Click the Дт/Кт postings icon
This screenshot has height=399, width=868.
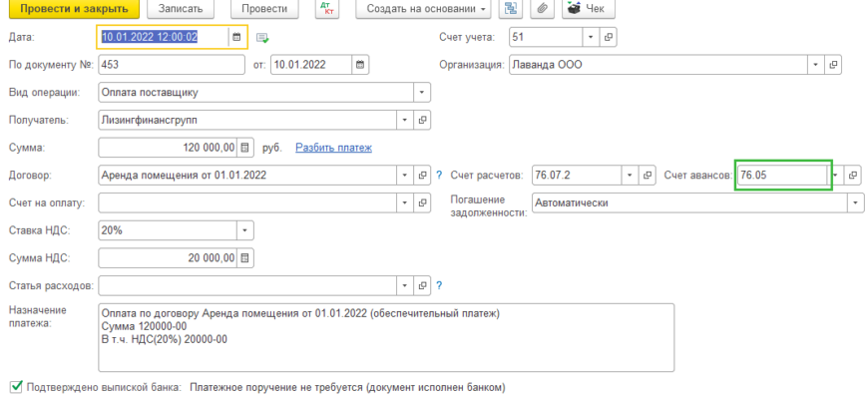[326, 9]
